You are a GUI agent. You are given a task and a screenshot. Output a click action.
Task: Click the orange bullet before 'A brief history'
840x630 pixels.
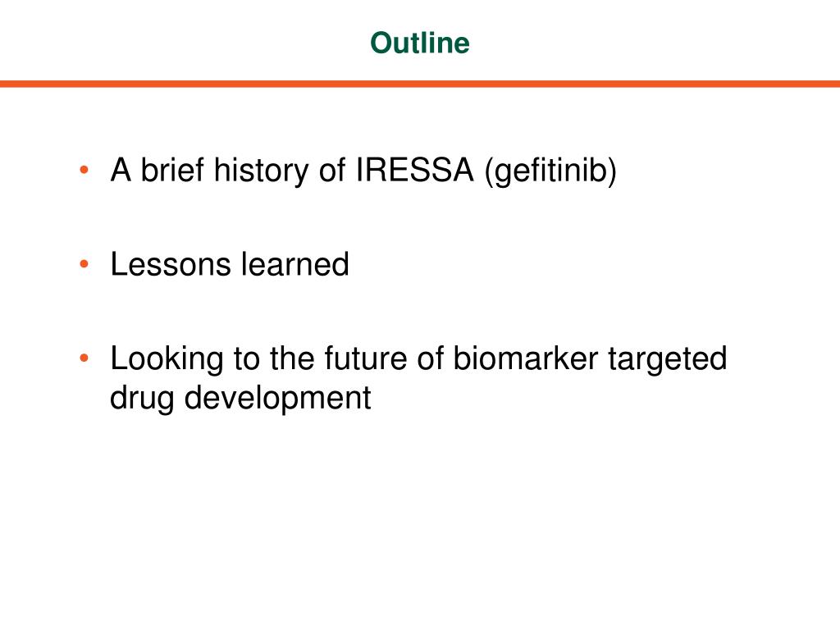[84, 171]
